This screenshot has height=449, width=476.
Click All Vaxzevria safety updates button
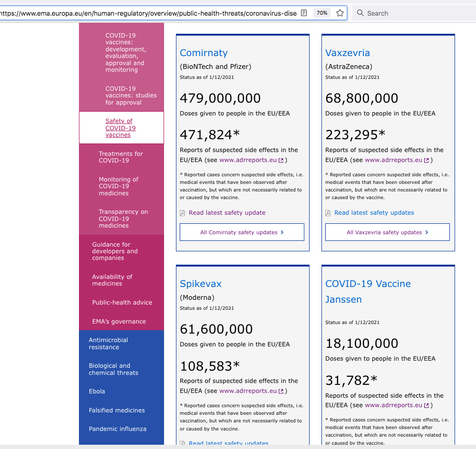tap(388, 232)
